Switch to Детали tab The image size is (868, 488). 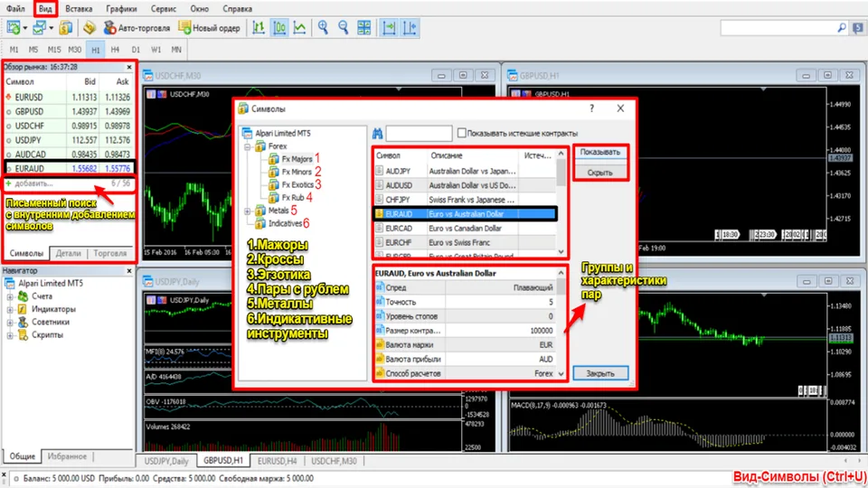(x=68, y=253)
